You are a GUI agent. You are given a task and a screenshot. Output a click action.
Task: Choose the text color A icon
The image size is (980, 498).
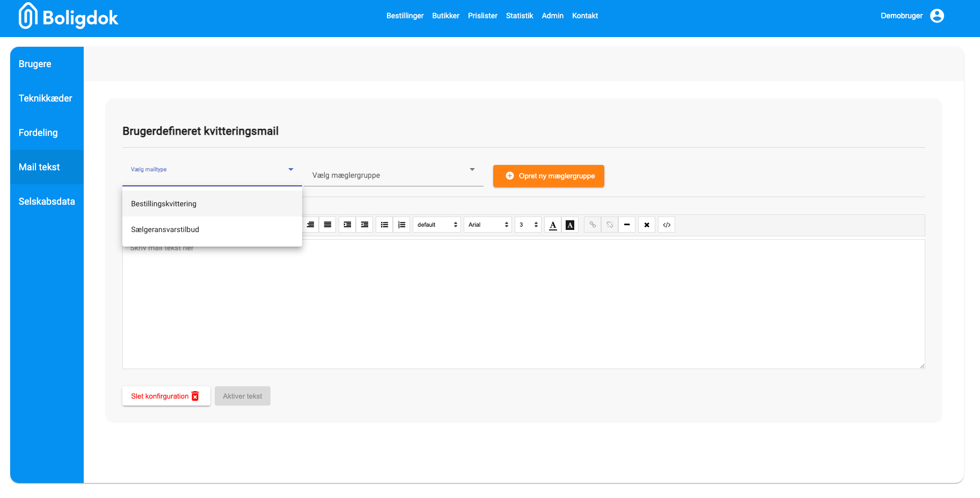pos(553,225)
